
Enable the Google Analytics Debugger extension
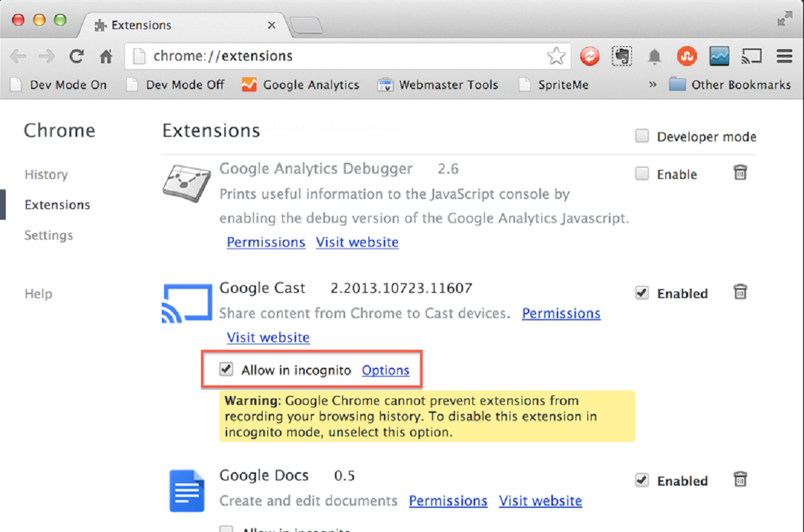(642, 174)
